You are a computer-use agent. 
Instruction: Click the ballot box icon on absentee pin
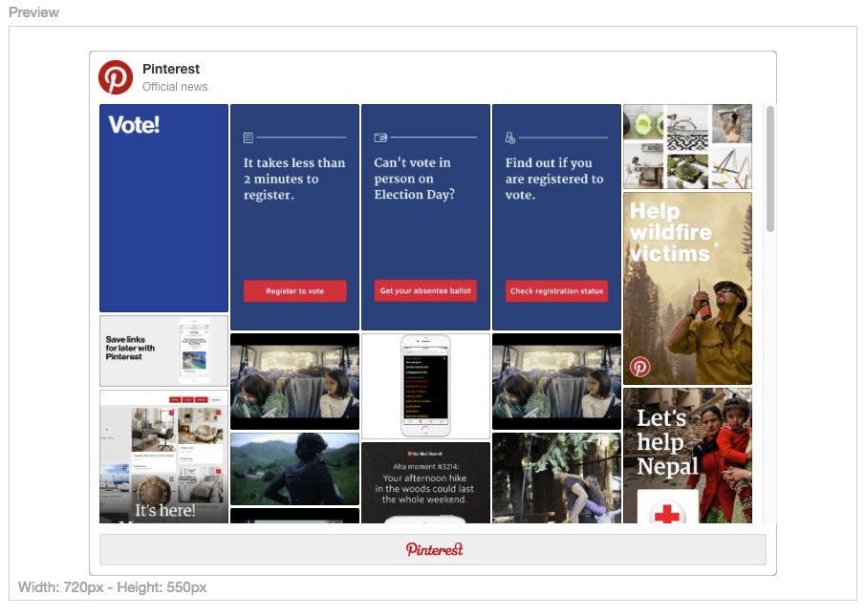380,138
